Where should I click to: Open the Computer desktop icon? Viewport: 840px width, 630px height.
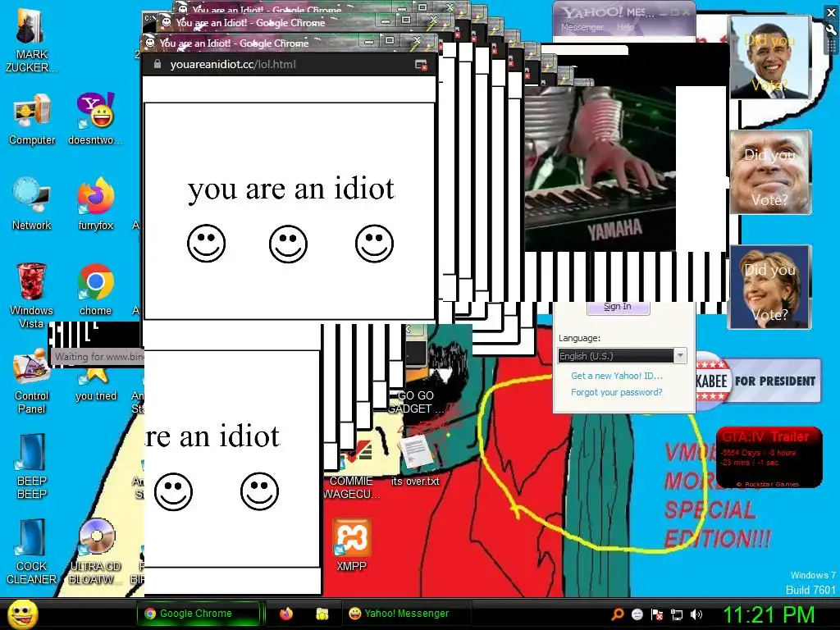point(32,119)
